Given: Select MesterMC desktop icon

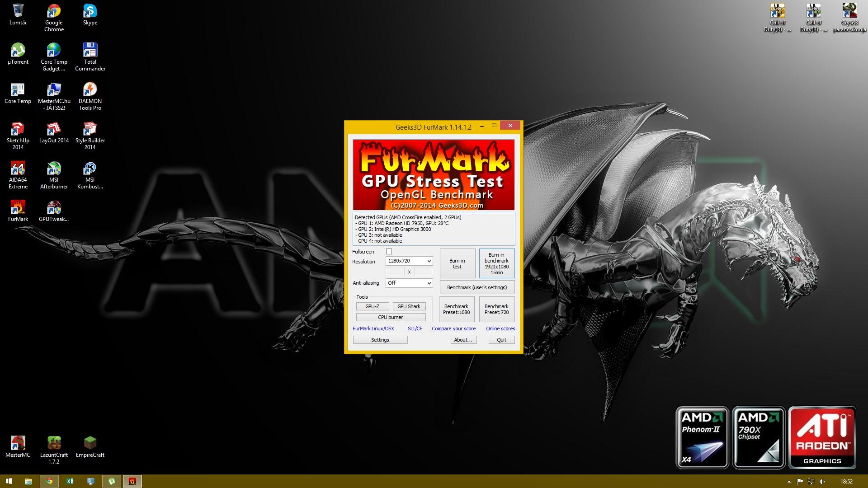Looking at the screenshot, I should (x=18, y=447).
